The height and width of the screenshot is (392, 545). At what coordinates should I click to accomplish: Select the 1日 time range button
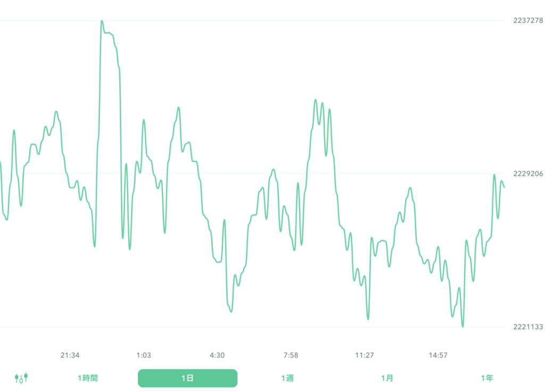[187, 378]
